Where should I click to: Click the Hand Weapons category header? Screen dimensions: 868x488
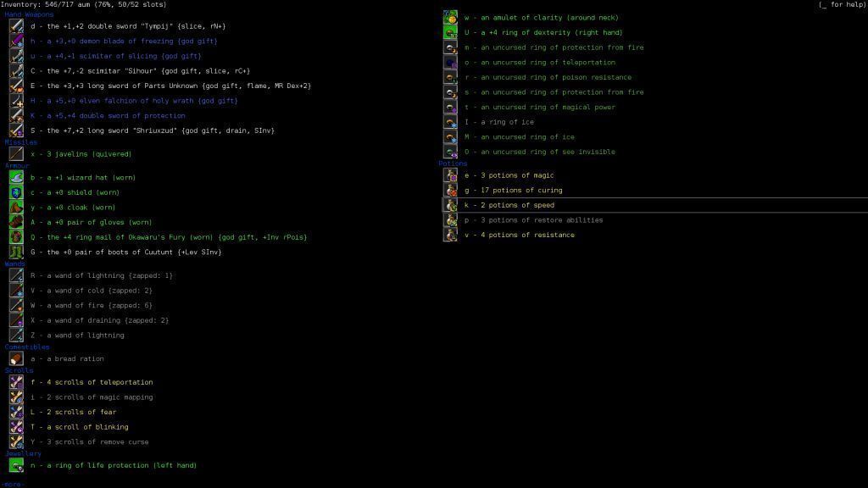[29, 14]
